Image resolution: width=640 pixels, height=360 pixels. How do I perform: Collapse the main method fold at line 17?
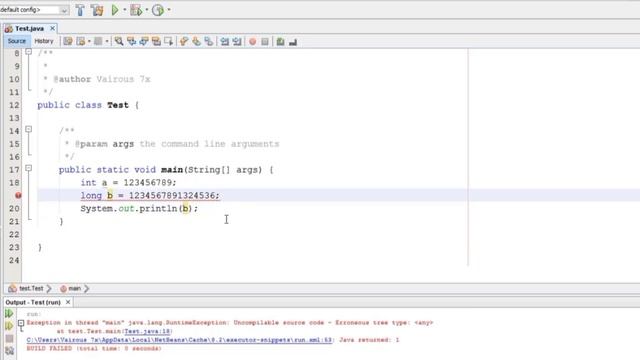[28, 168]
